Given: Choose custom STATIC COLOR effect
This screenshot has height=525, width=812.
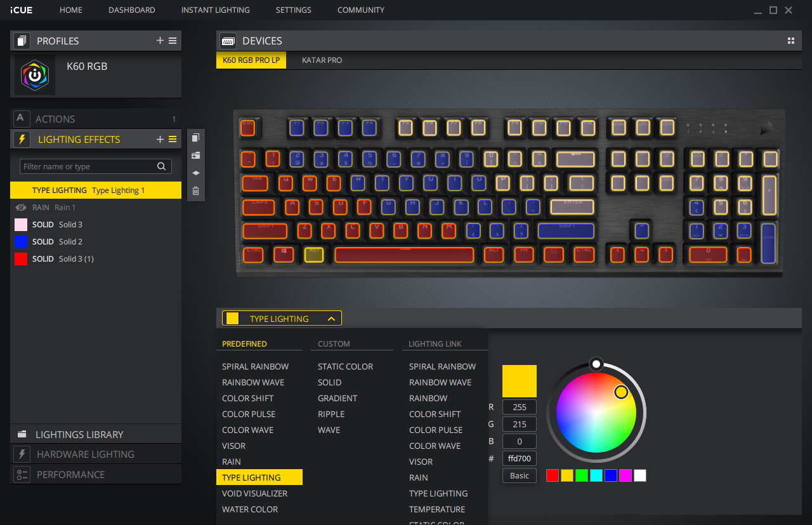Looking at the screenshot, I should pyautogui.click(x=345, y=366).
